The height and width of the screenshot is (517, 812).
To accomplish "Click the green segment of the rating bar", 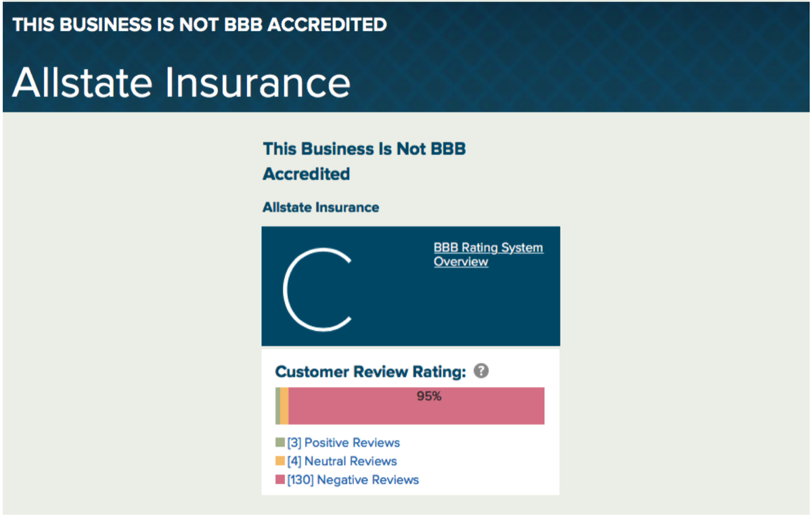I will coord(277,406).
